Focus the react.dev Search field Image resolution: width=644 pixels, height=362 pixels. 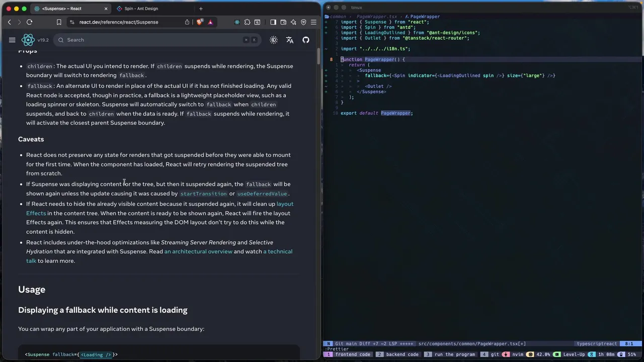tap(157, 40)
